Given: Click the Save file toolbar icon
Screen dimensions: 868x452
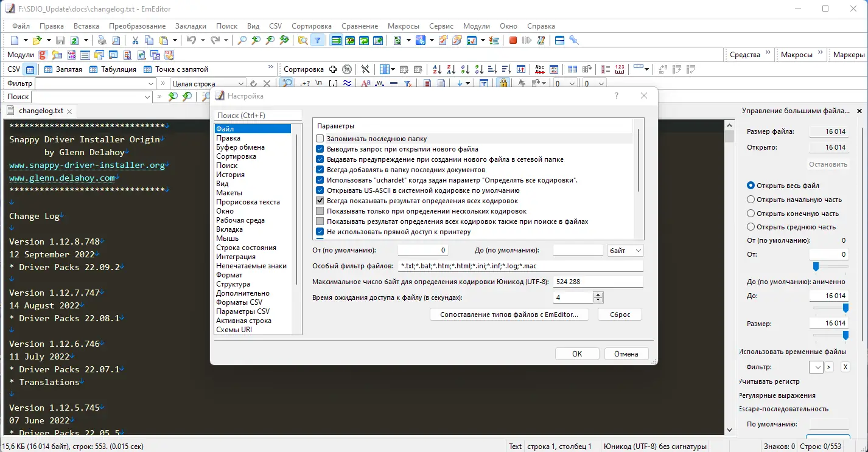Looking at the screenshot, I should (x=60, y=40).
